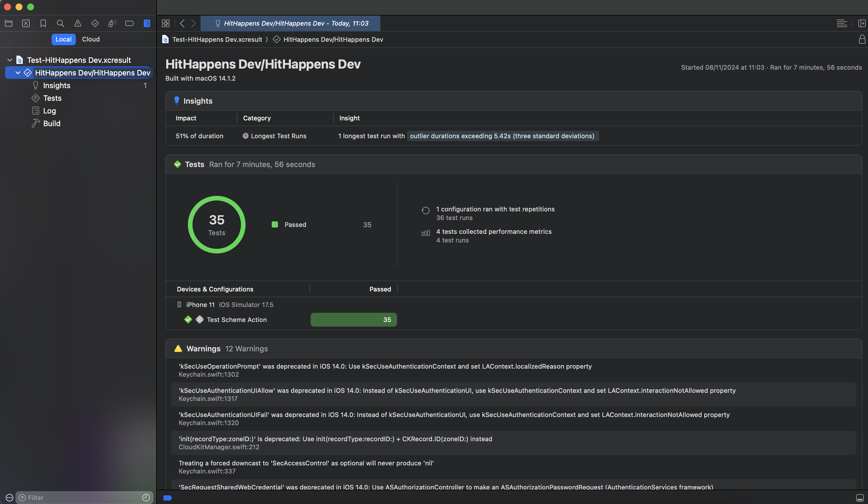The image size is (868, 504).
Task: Collapse HitHappens Dev/HitHappens Dev disclosure arrow
Action: 18,73
